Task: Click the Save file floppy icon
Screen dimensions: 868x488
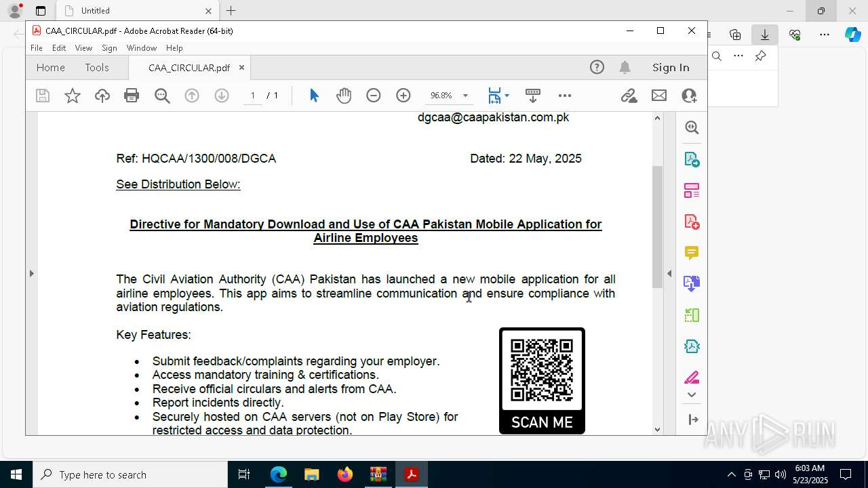Action: tap(43, 96)
